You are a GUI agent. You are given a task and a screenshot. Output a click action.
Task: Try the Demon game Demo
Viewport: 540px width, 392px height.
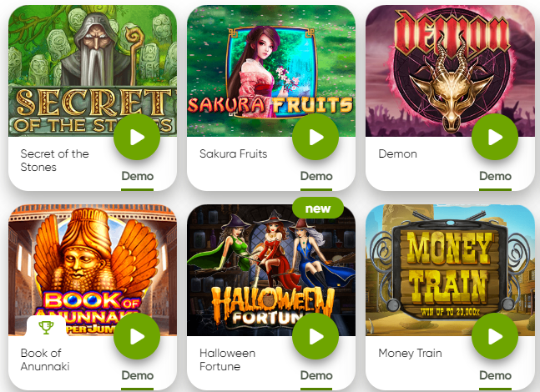495,176
